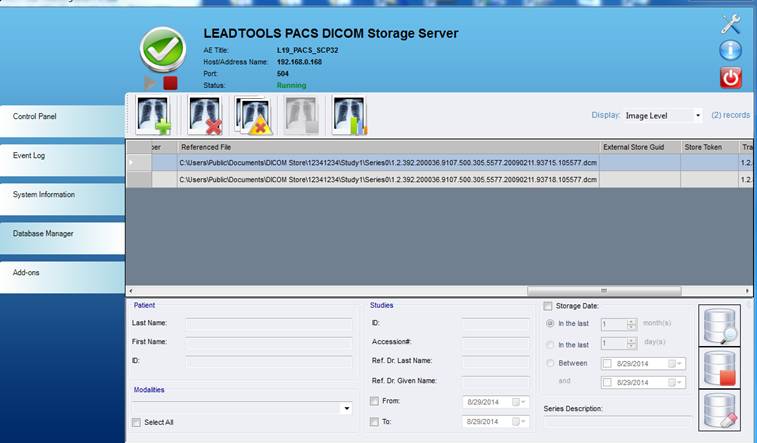The image size is (757, 443).
Task: Enable the Studies From checkbox
Action: [x=374, y=401]
